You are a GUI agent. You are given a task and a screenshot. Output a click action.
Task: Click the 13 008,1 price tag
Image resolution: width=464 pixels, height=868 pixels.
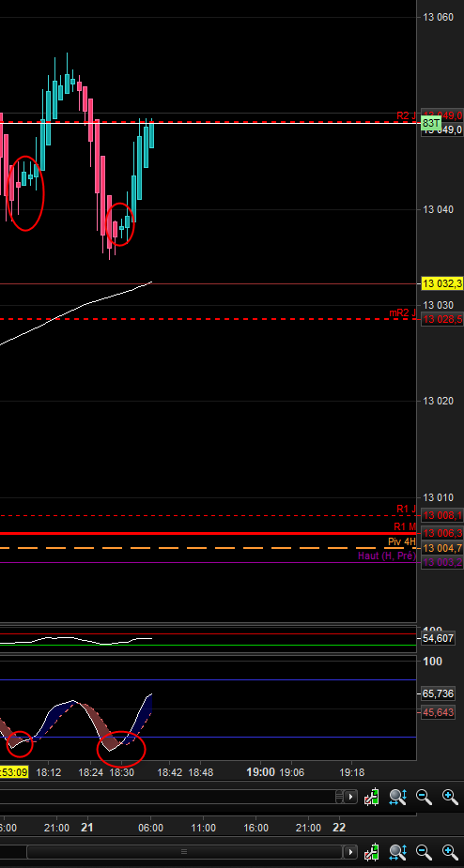point(441,516)
